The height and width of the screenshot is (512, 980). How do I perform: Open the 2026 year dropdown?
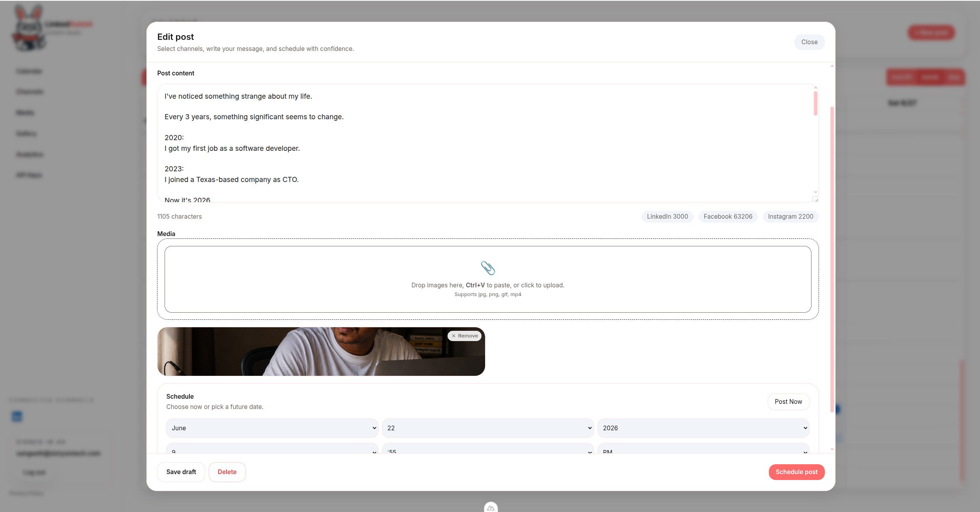(703, 428)
